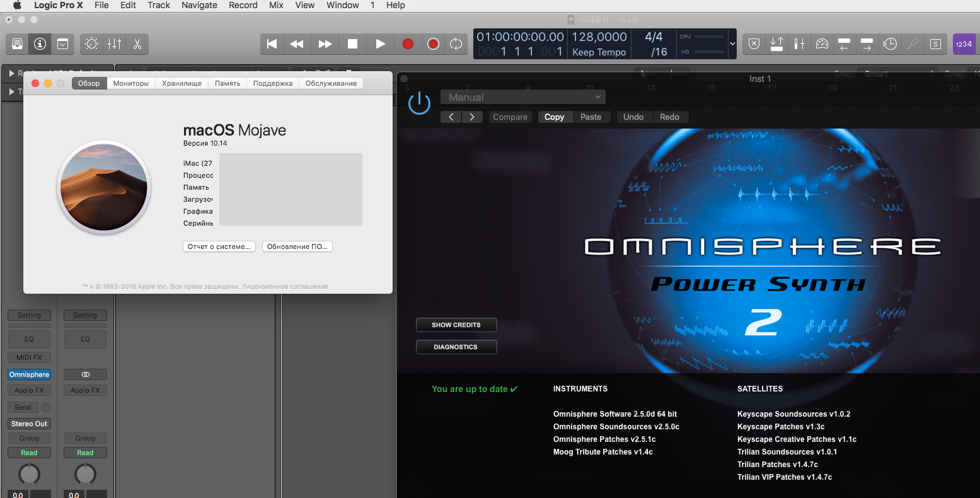This screenshot has width=980, height=498.
Task: Open the tempo display 128,0000
Action: (599, 37)
